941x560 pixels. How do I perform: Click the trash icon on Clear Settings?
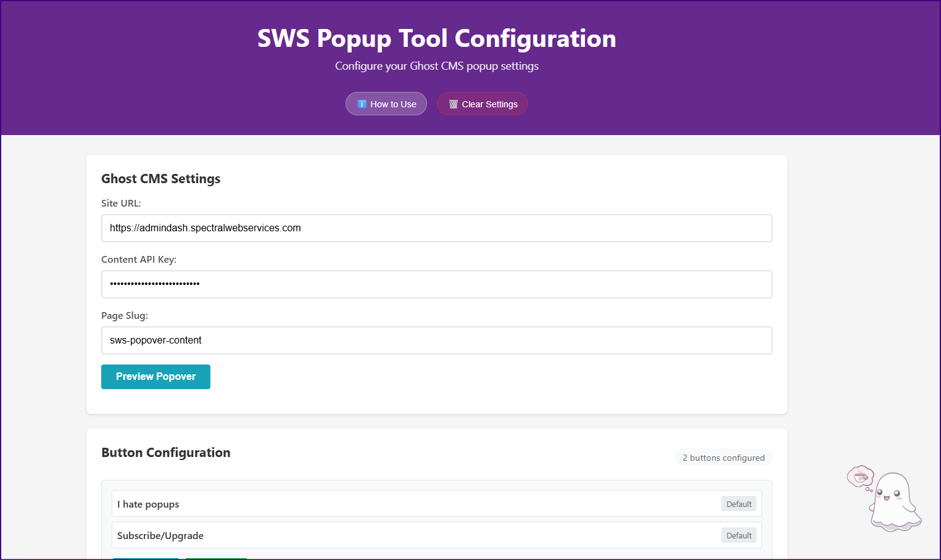point(454,104)
